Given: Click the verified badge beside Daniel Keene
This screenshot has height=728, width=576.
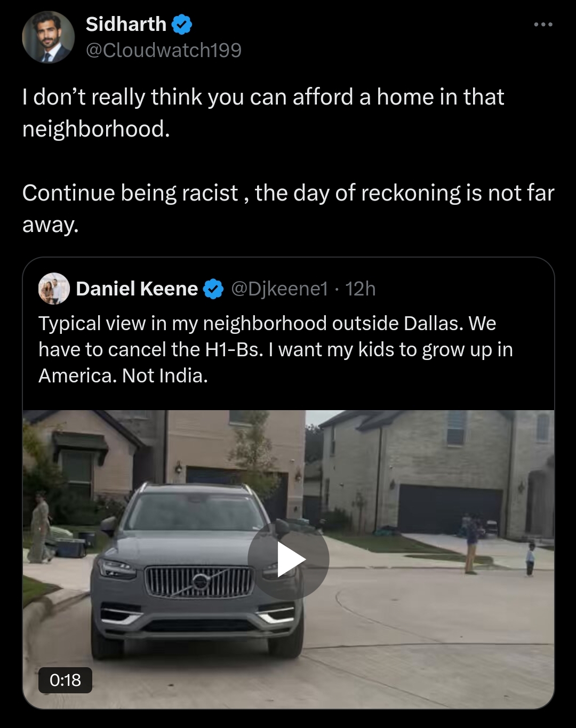Looking at the screenshot, I should (x=214, y=289).
